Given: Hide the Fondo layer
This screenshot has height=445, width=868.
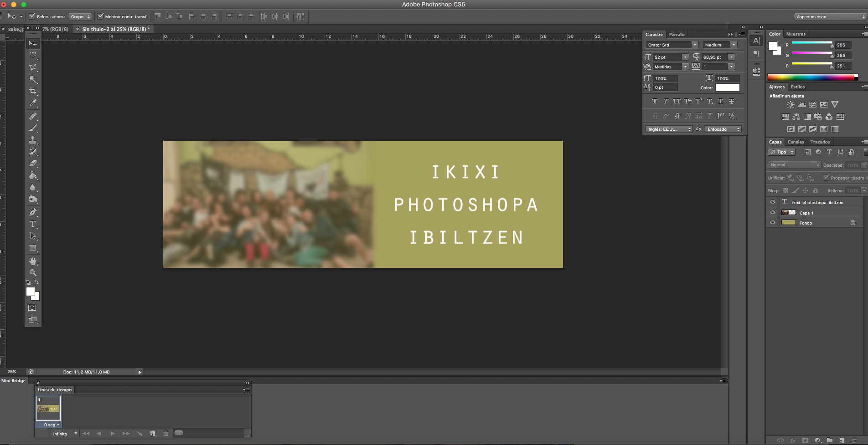Looking at the screenshot, I should pos(773,223).
